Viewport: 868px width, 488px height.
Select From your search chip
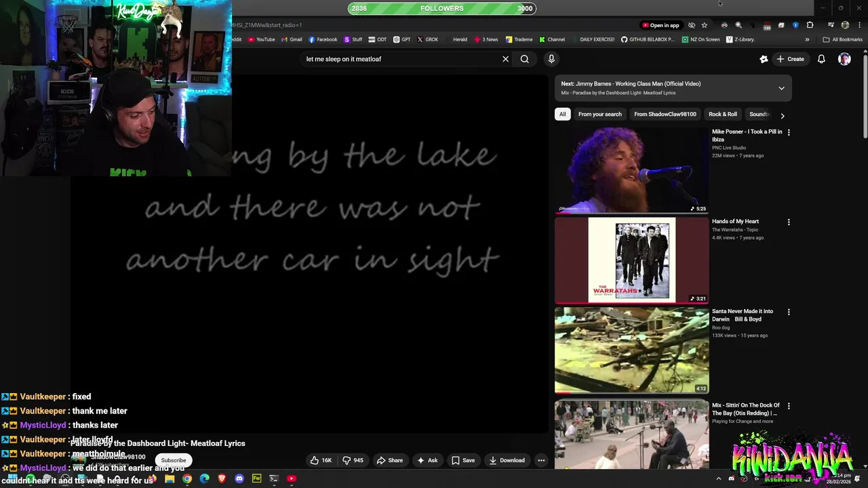(599, 115)
